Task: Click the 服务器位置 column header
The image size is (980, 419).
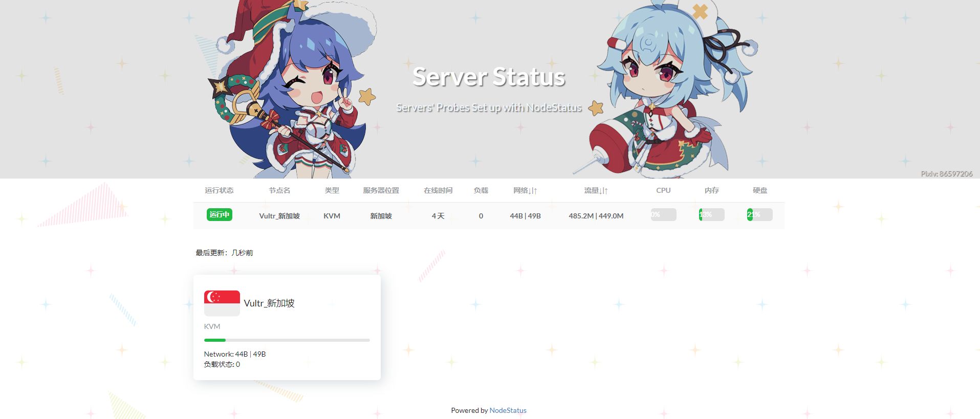Action: coord(381,190)
